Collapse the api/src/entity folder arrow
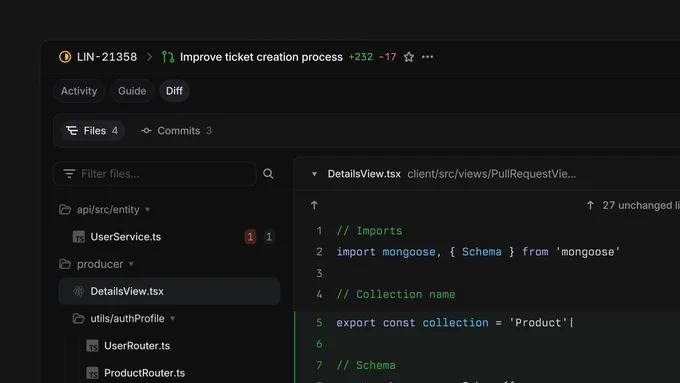The height and width of the screenshot is (383, 680). click(x=147, y=210)
